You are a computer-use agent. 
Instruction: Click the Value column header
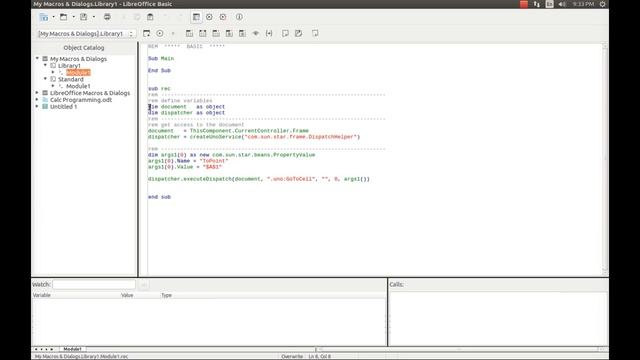(x=127, y=295)
